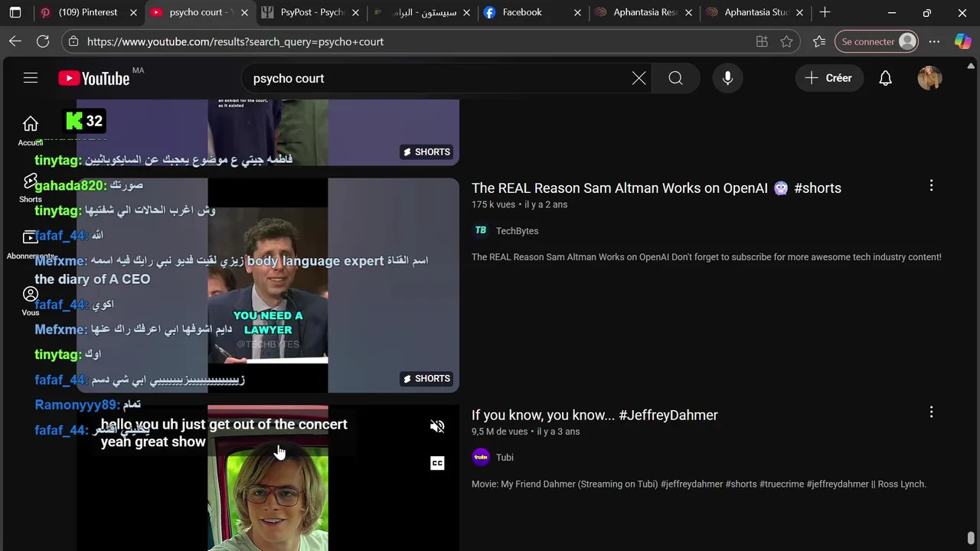980x551 pixels.
Task: Unmute the previewing JeffreyDahmer video
Action: (437, 427)
